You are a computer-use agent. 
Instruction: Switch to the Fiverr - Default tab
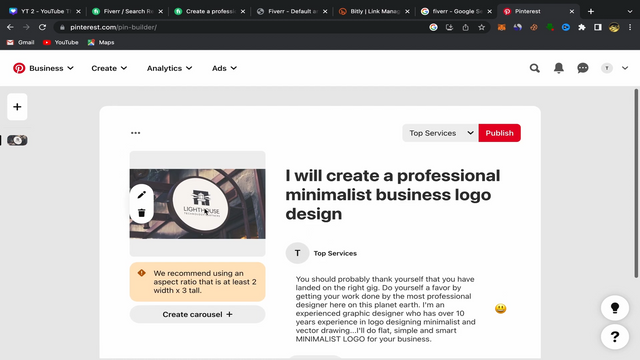tap(292, 11)
